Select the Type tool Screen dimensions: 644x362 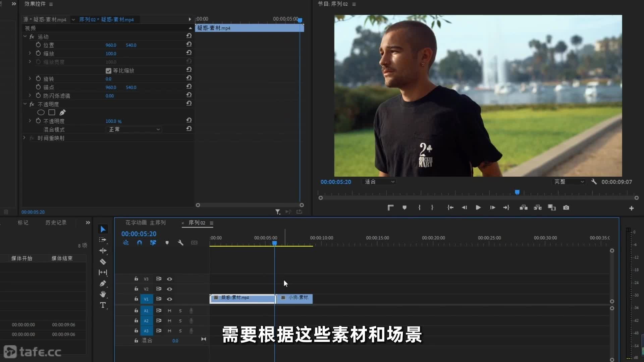pyautogui.click(x=103, y=305)
